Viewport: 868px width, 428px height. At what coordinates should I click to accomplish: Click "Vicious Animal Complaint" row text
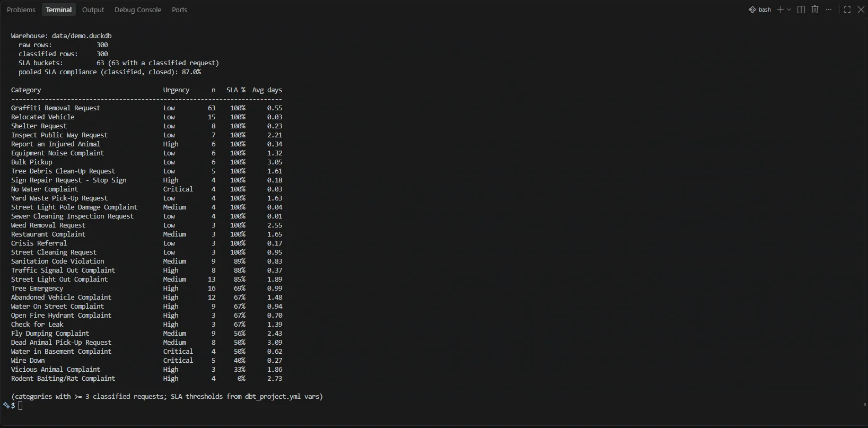56,370
